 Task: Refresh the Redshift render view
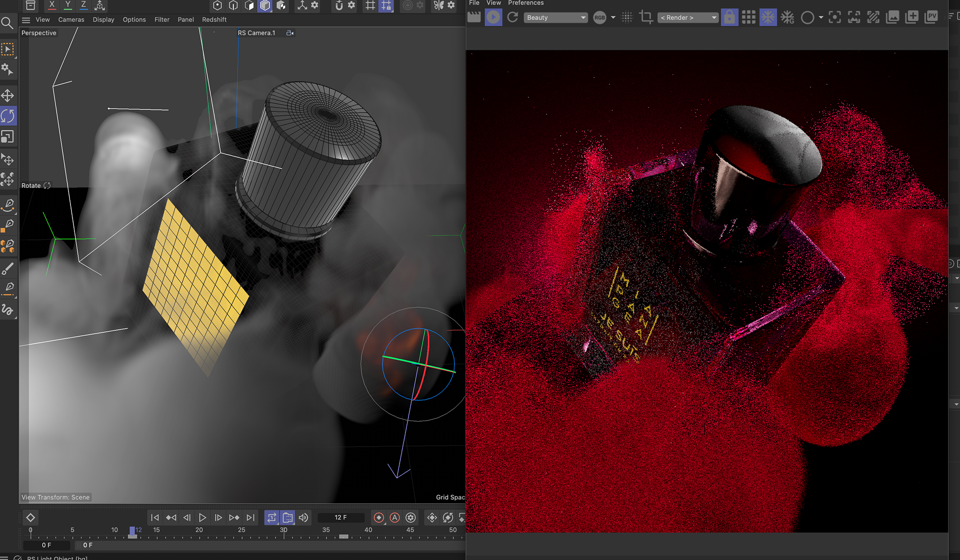click(x=512, y=17)
